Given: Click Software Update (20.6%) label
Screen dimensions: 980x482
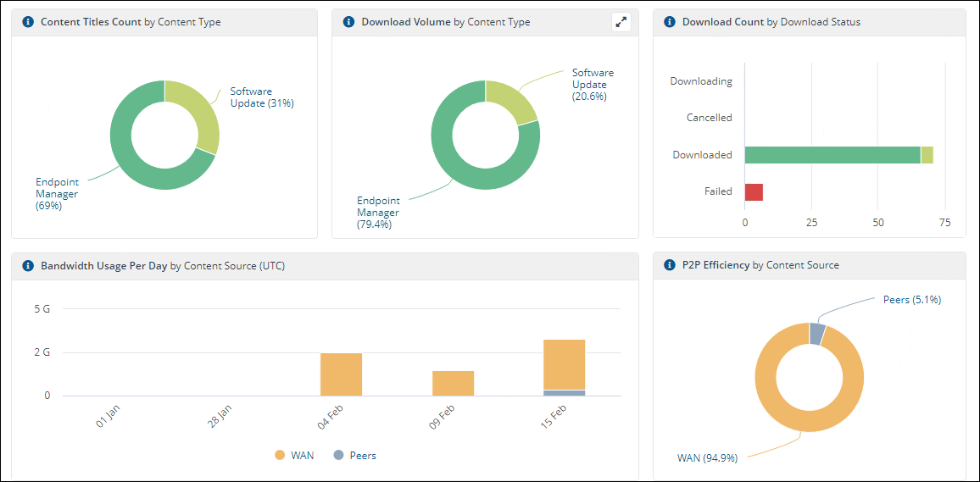Looking at the screenshot, I should (x=593, y=85).
